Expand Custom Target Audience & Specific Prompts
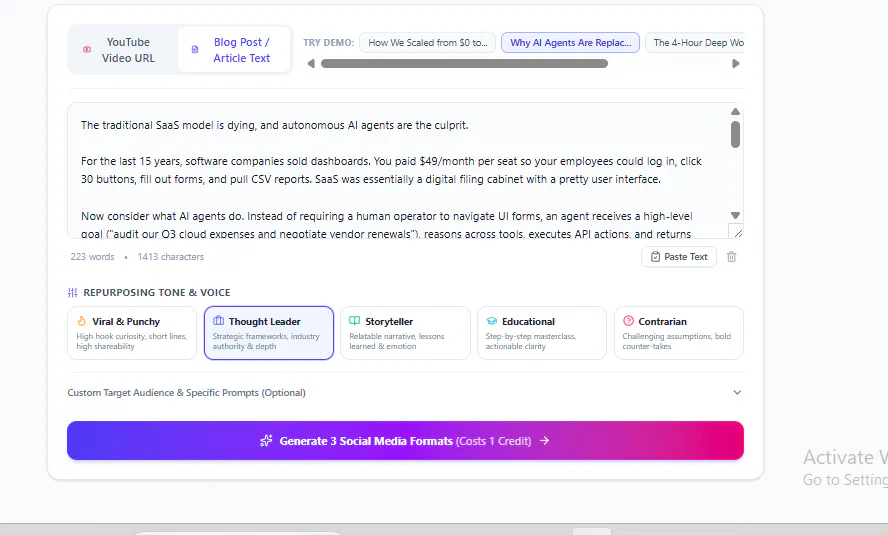The height and width of the screenshot is (535, 888). tap(405, 393)
